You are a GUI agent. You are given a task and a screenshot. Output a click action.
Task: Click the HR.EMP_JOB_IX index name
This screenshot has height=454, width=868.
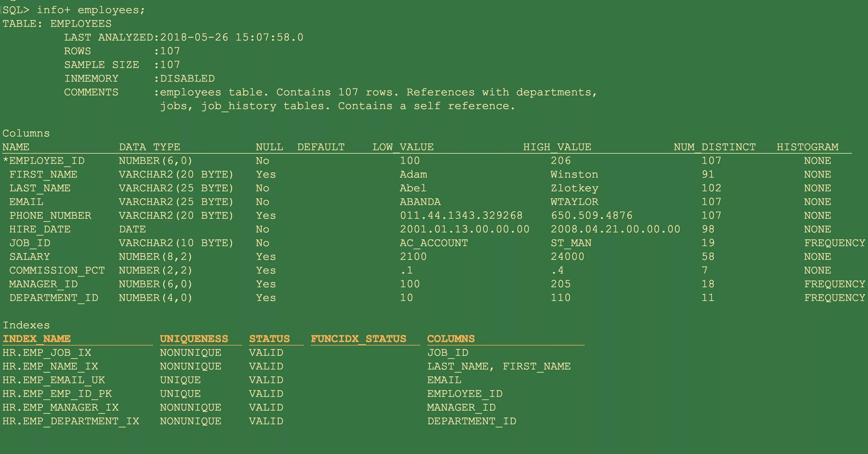point(47,352)
